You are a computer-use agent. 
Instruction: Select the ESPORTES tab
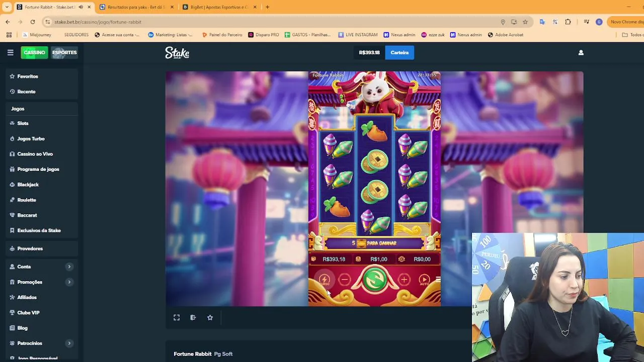(x=64, y=52)
